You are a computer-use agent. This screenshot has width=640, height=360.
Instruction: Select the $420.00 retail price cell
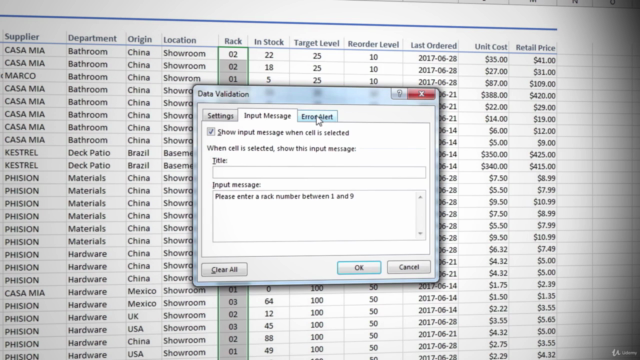point(542,96)
